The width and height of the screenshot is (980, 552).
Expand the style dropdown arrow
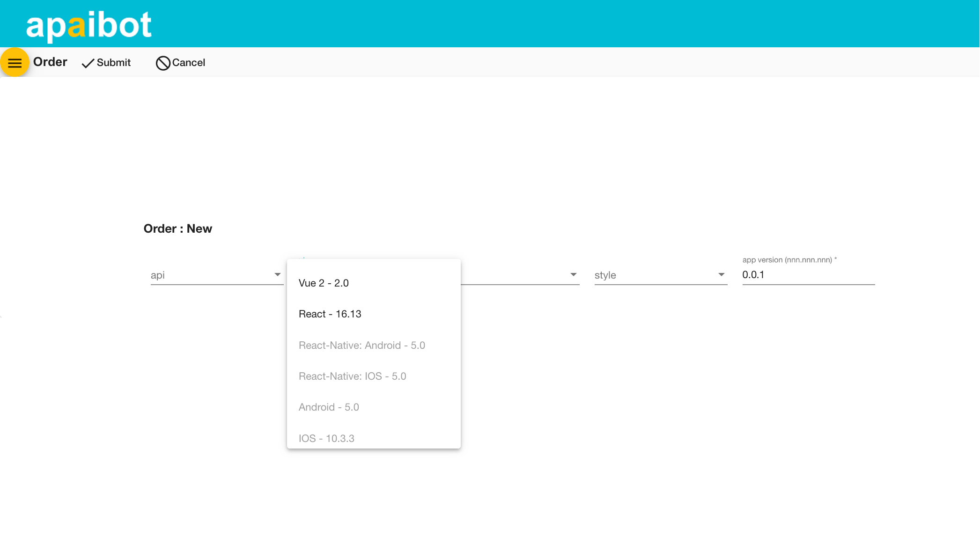click(x=721, y=275)
